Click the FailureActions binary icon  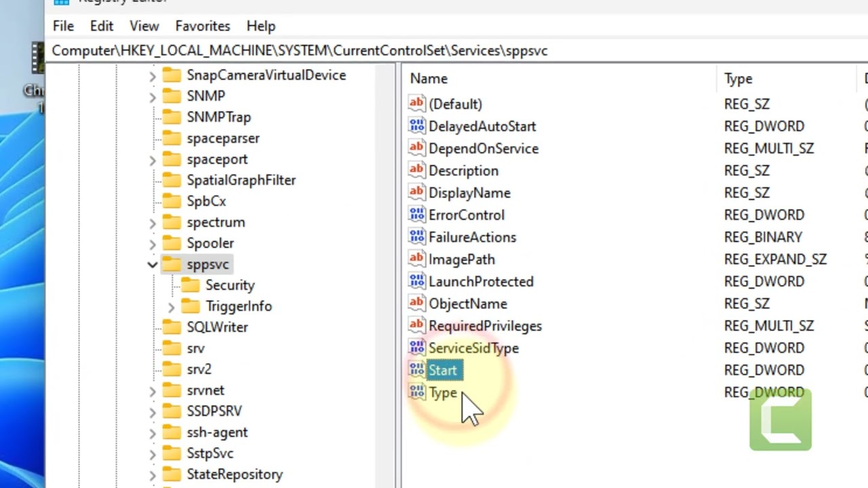tap(417, 237)
